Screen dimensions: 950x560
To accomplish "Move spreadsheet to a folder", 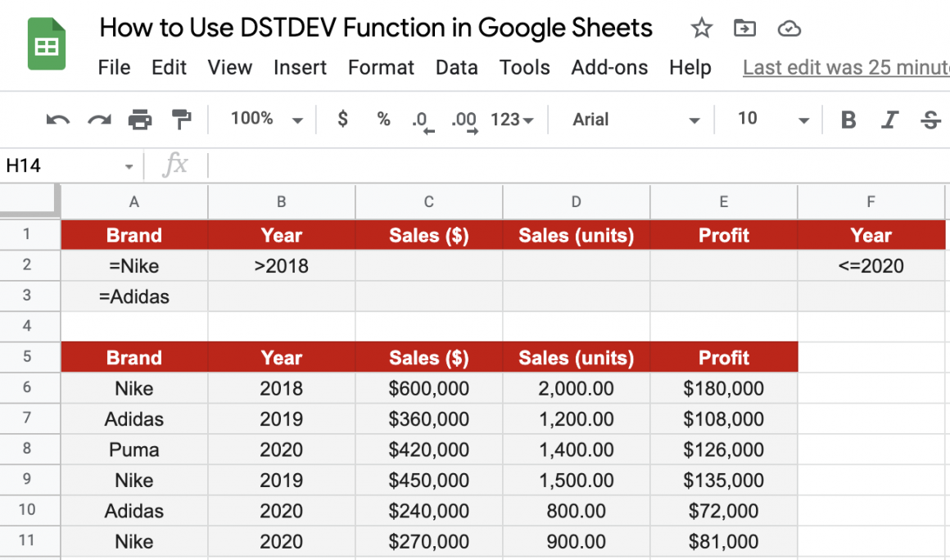I will tap(744, 28).
